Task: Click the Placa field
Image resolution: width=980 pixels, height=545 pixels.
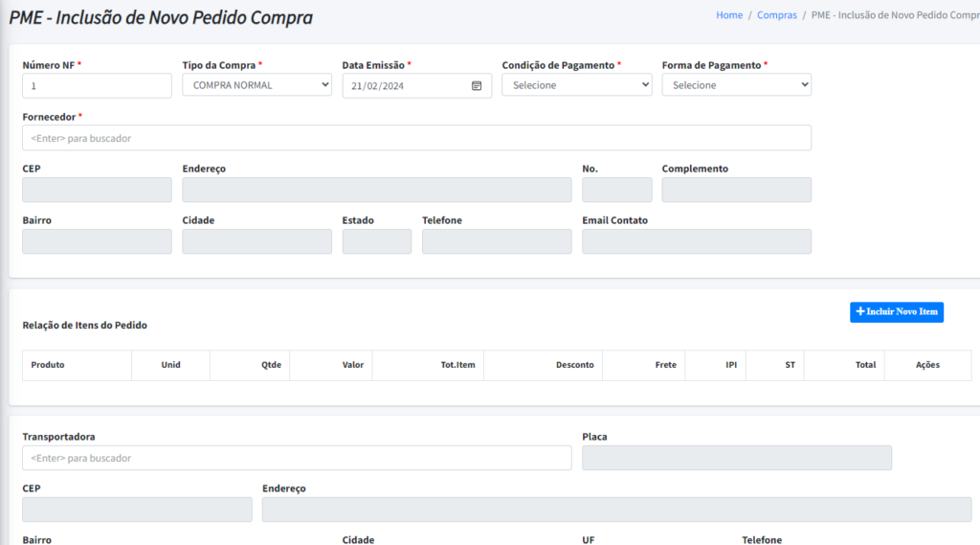Action: point(736,458)
